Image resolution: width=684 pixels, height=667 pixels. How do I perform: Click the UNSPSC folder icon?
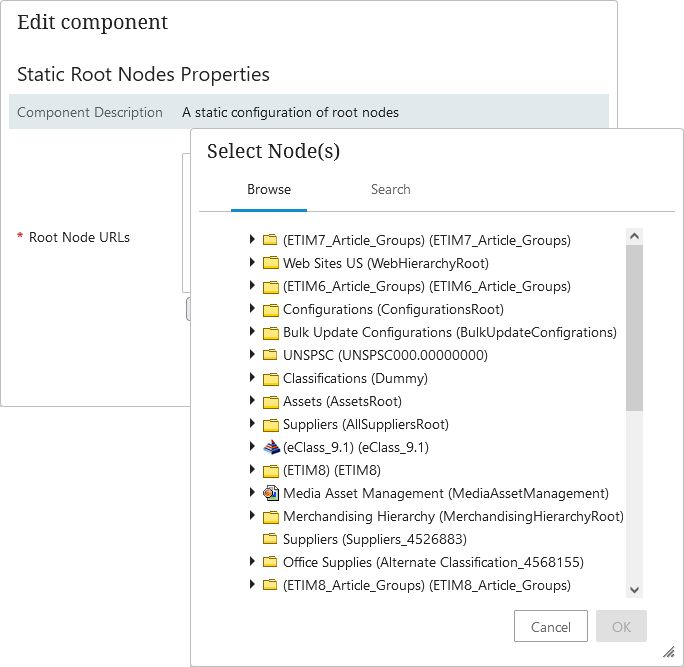(270, 355)
